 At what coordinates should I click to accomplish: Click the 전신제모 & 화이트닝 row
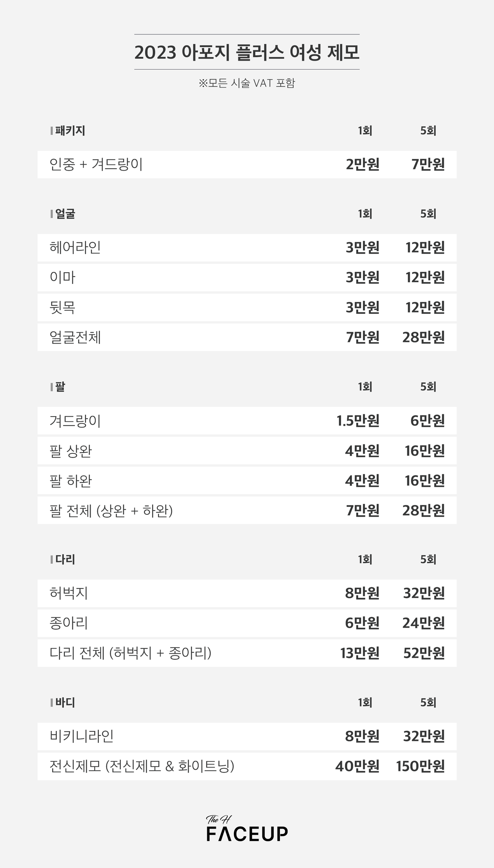click(x=247, y=766)
